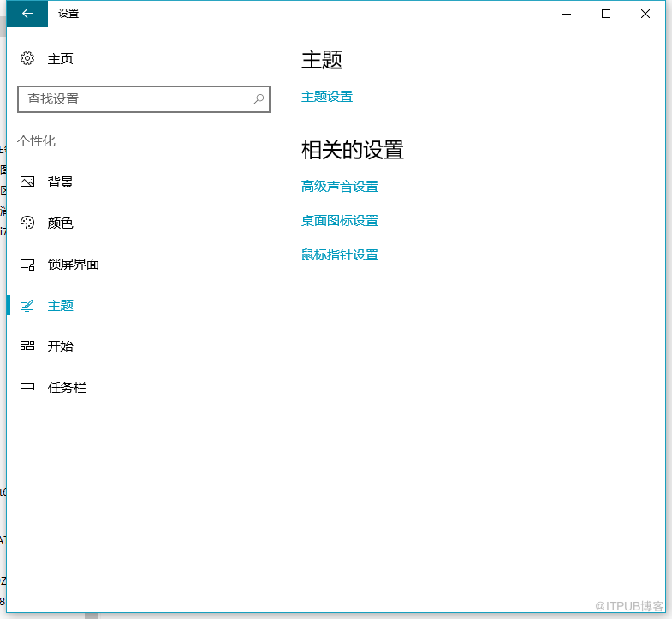Focus the 查找设置 search field

(135, 99)
